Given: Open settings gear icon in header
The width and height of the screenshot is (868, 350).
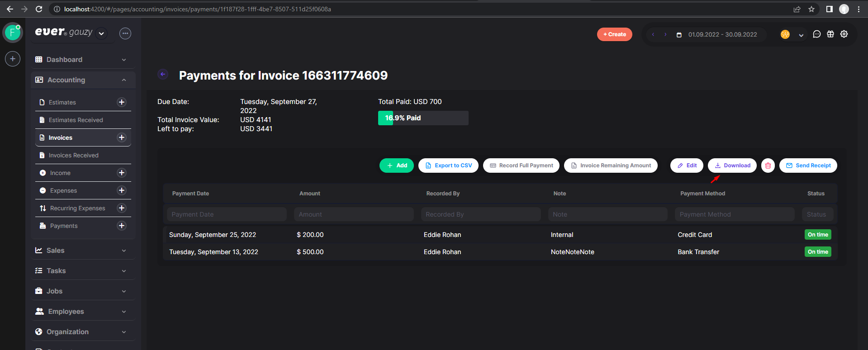Looking at the screenshot, I should (844, 34).
